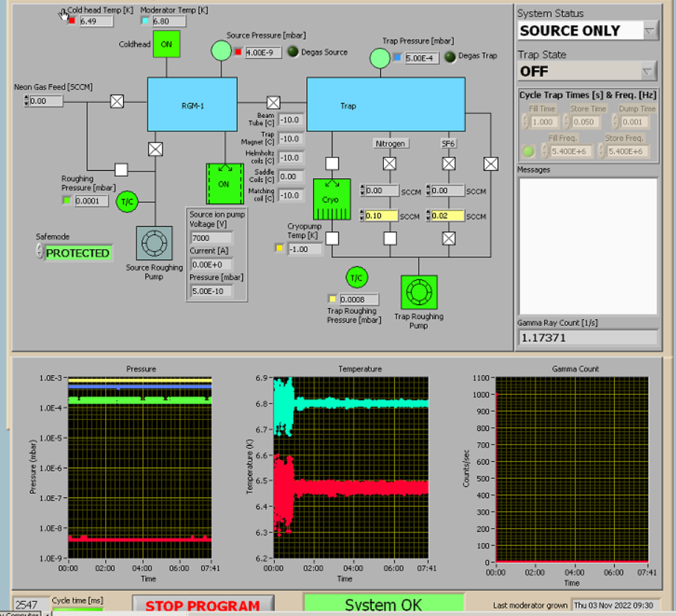Image resolution: width=676 pixels, height=616 pixels.
Task: Toggle the Coldhead ON switch
Action: 166,44
